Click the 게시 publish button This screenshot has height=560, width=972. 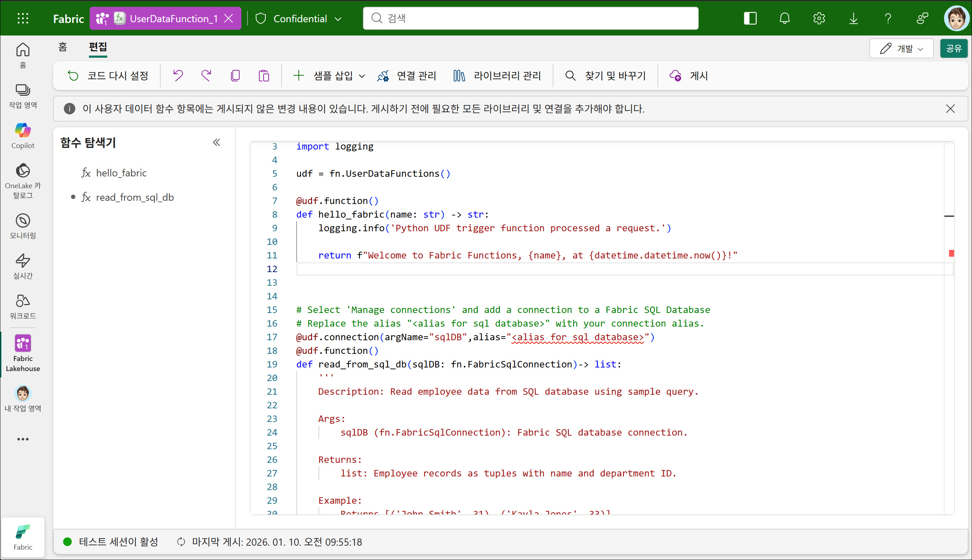coord(689,76)
